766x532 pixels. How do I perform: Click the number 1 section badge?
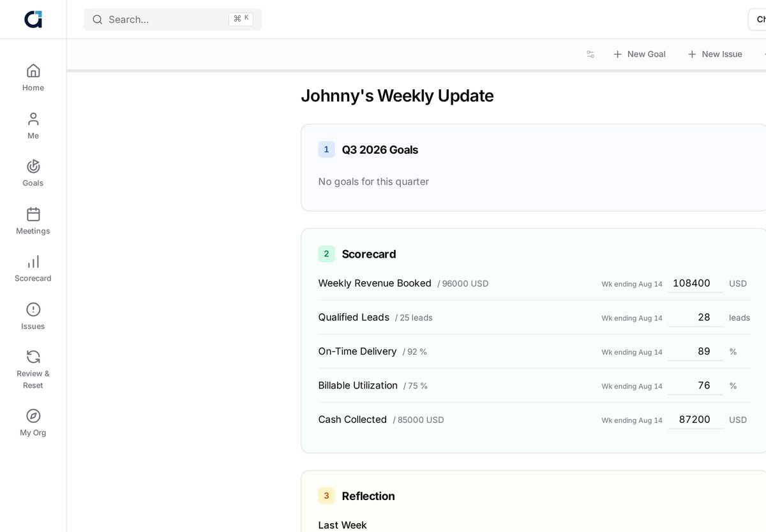[x=326, y=149]
